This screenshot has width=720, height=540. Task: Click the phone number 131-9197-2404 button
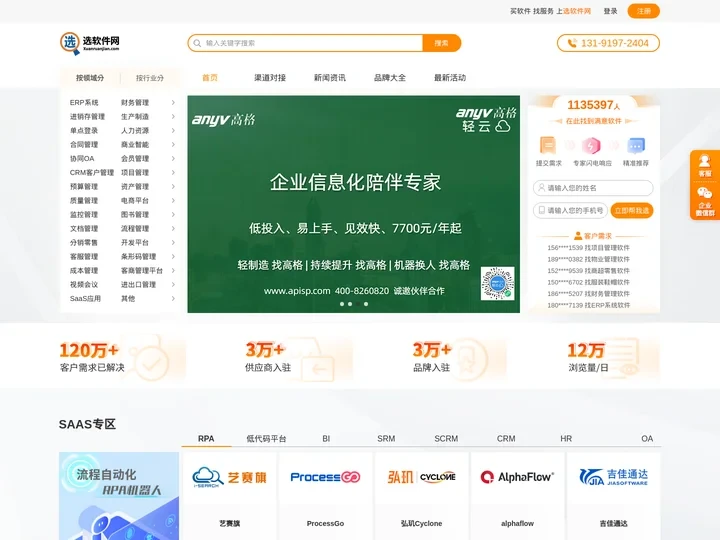608,43
